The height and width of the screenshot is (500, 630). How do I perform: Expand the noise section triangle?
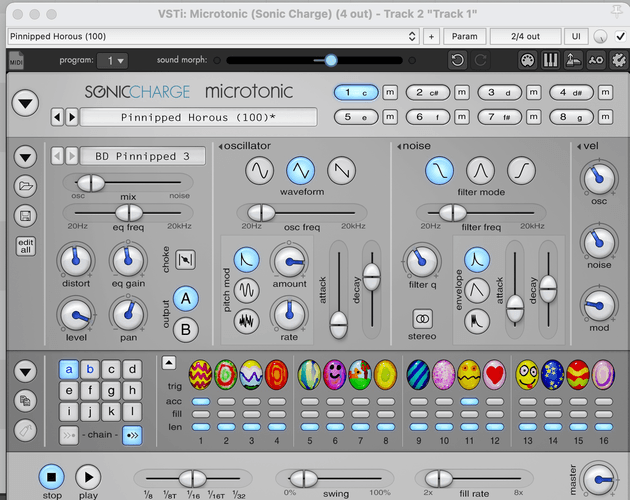point(399,146)
